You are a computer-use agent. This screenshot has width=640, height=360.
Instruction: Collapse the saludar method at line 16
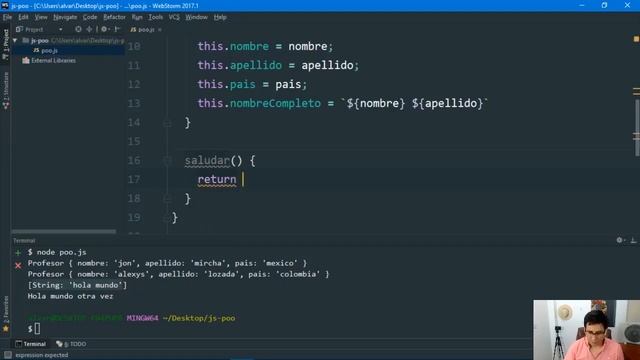(167, 160)
